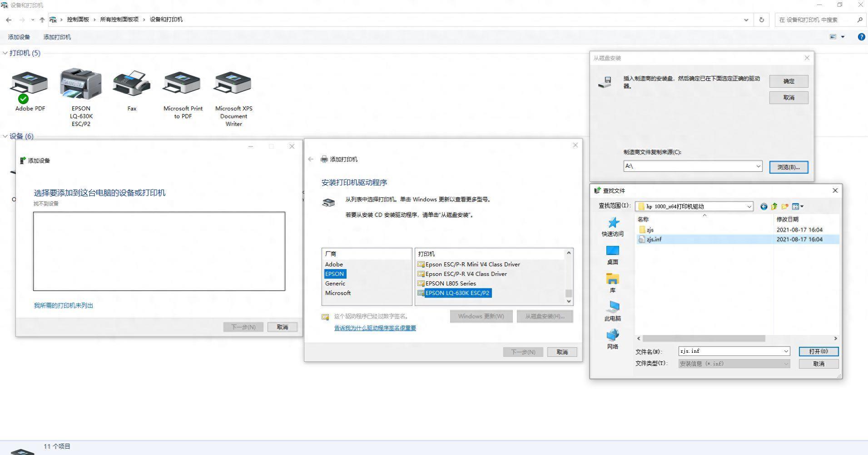Refresh the Devices and Printers view
The width and height of the screenshot is (868, 455).
click(x=762, y=20)
